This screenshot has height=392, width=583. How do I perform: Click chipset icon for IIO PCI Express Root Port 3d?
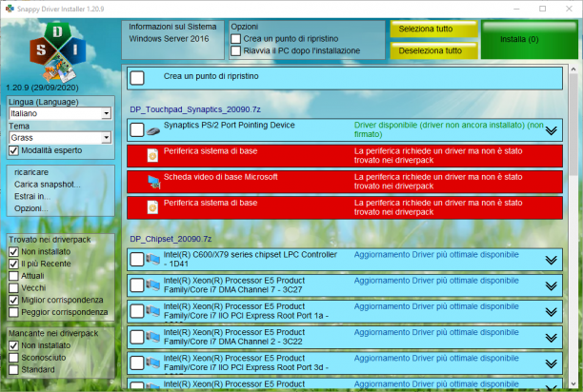click(152, 363)
